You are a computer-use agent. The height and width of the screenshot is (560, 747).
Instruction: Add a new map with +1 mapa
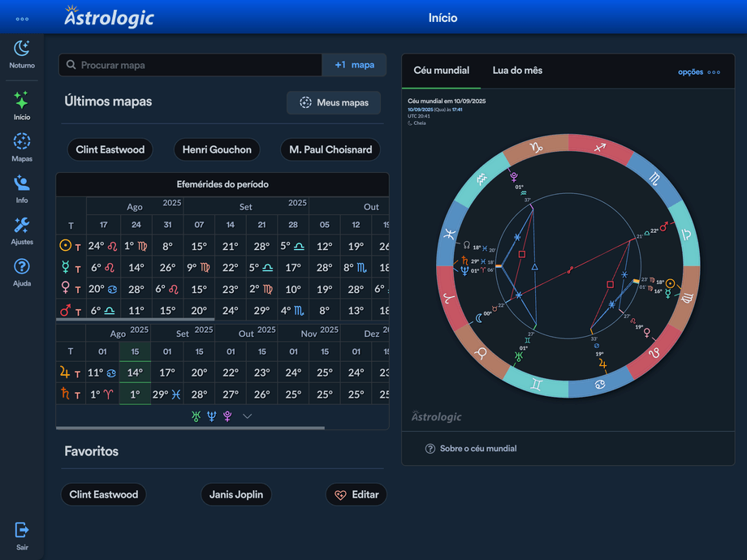pyautogui.click(x=354, y=65)
